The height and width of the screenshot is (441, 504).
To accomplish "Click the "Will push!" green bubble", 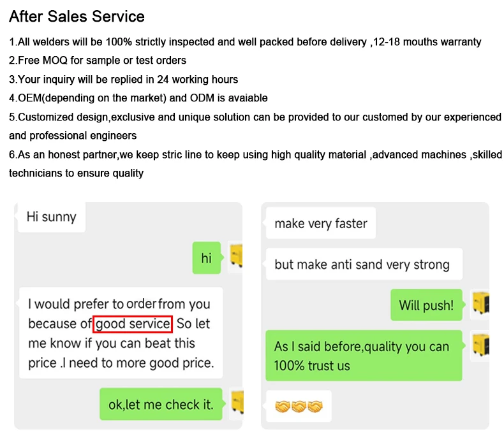I will click(x=426, y=305).
